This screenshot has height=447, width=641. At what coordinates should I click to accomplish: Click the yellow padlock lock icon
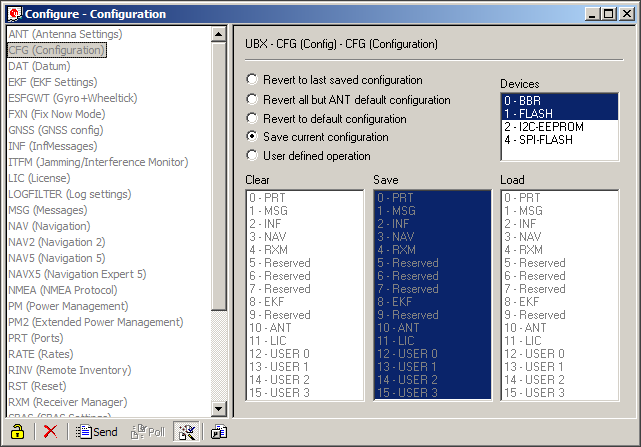click(17, 431)
